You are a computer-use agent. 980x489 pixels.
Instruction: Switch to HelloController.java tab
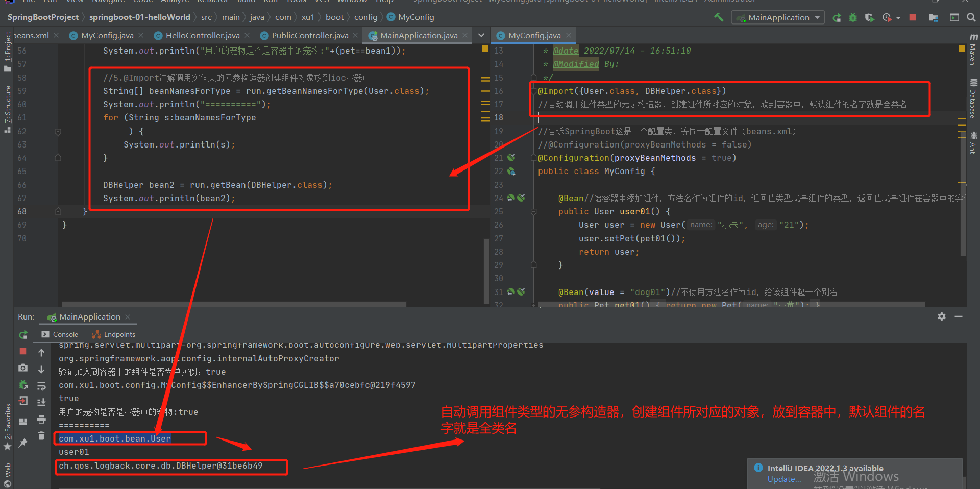[203, 35]
